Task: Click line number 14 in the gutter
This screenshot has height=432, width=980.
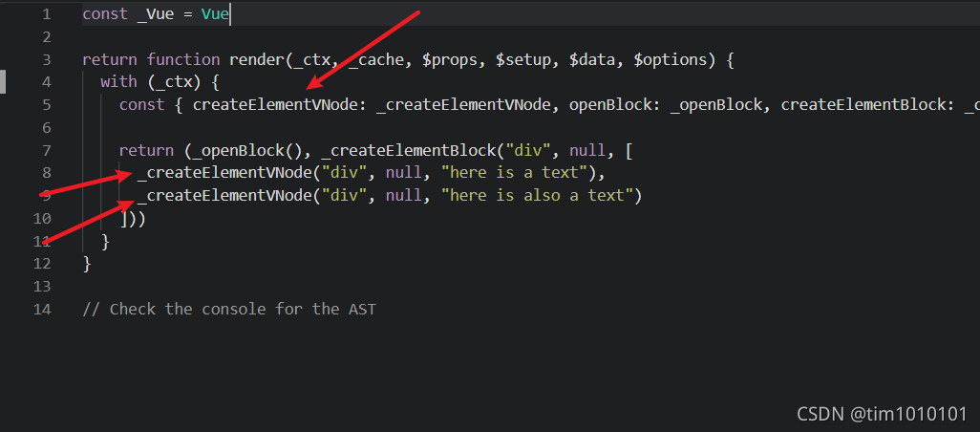Action: 42,309
